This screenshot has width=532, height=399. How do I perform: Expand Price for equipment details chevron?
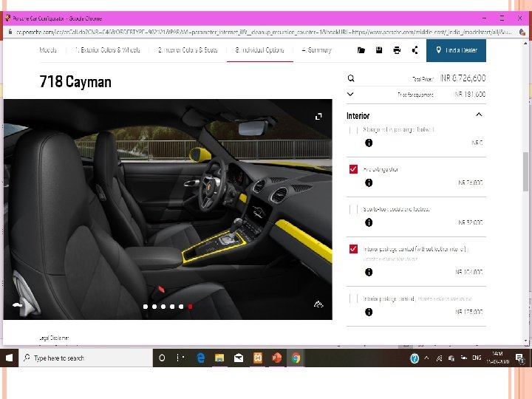[x=350, y=94]
